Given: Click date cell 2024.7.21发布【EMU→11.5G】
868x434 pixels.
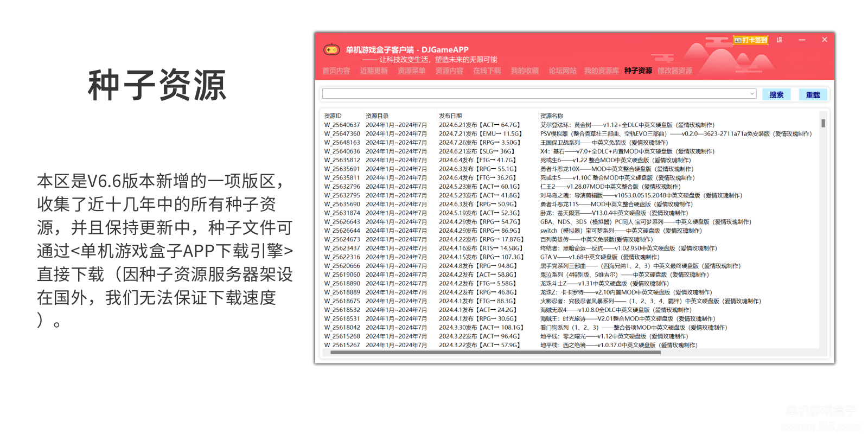Looking at the screenshot, I should coord(481,134).
